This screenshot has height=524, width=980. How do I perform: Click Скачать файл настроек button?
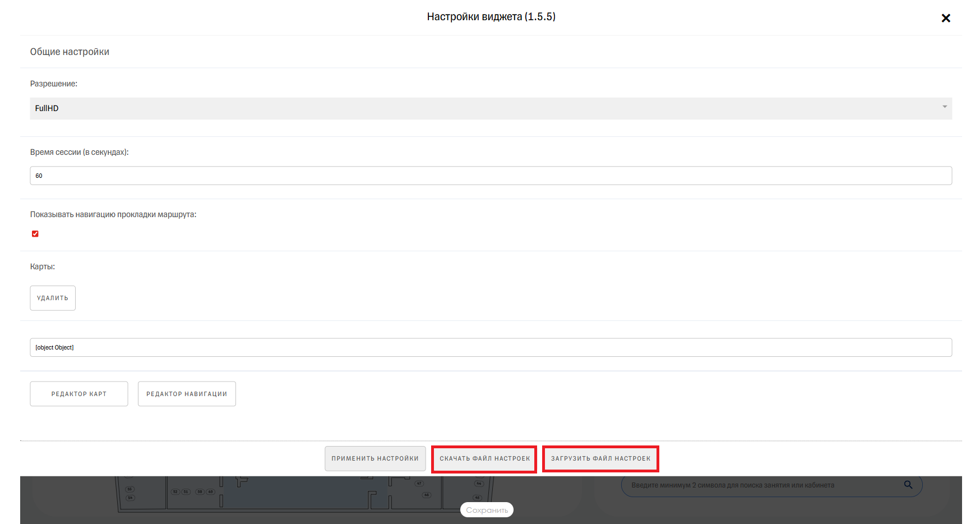pos(484,459)
